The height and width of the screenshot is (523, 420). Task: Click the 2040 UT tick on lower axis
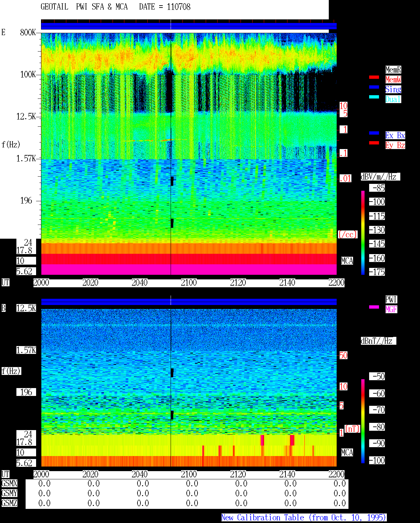(139, 474)
